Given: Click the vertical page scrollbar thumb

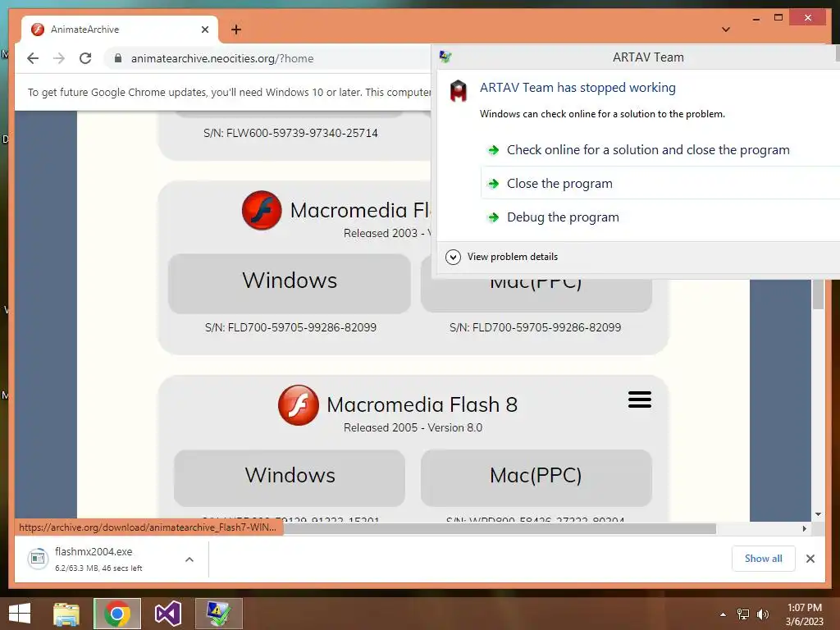Looking at the screenshot, I should point(818,294).
